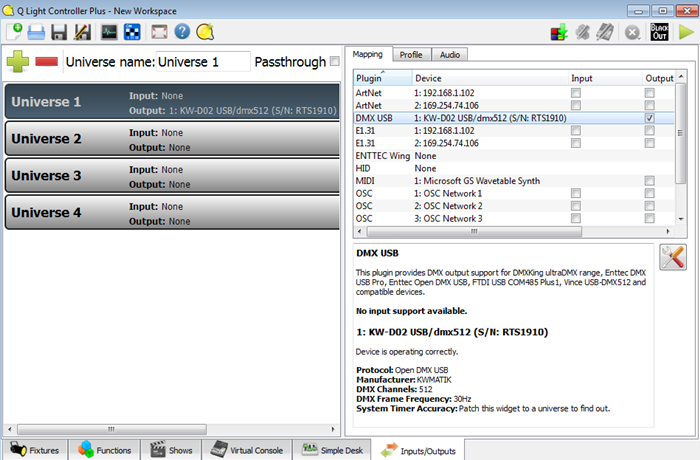Screen dimensions: 700x460
Task: Open the DMX dump colored squares icon
Action: tap(560, 32)
